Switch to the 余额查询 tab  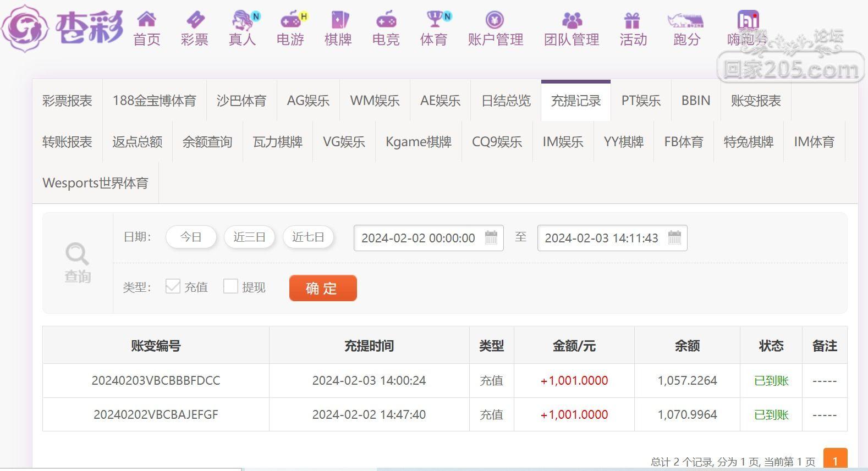click(x=207, y=142)
